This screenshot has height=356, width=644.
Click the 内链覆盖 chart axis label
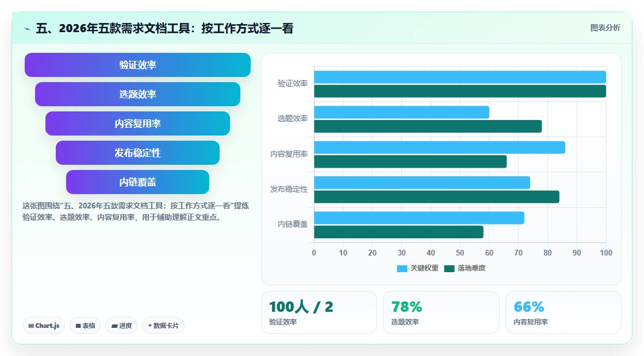(x=293, y=225)
